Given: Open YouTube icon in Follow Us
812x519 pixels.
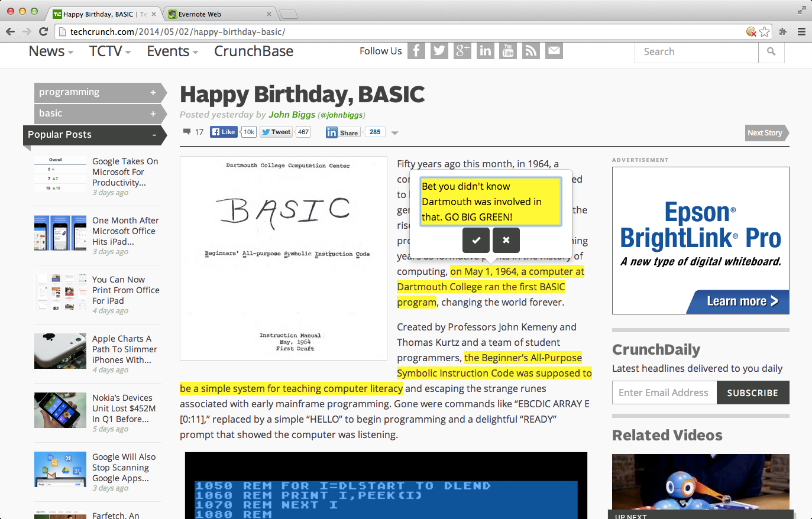Looking at the screenshot, I should (508, 51).
